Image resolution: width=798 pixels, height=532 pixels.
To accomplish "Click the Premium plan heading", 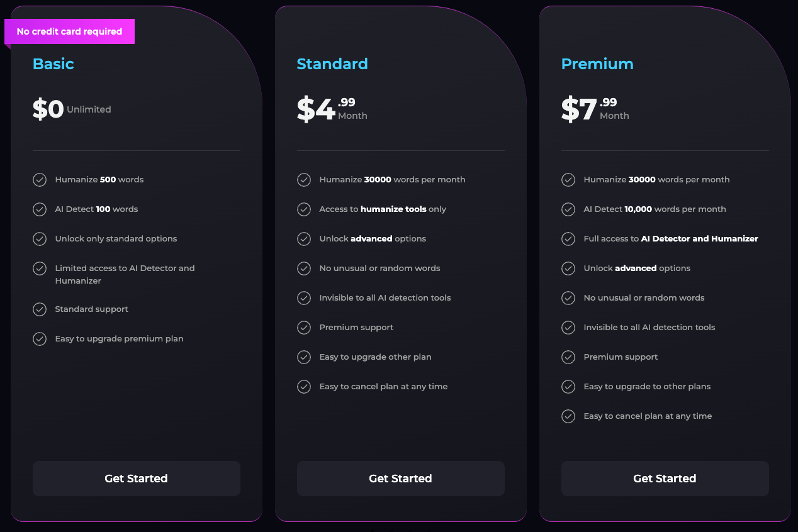I will pos(597,64).
